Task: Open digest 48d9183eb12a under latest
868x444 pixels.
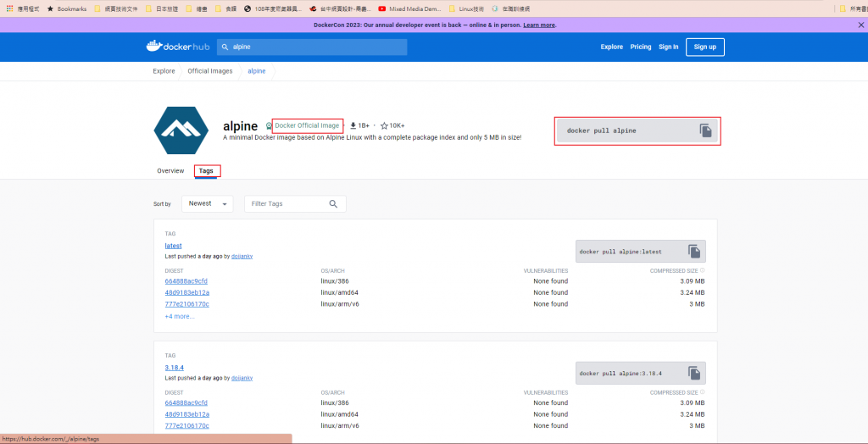Action: click(x=187, y=292)
